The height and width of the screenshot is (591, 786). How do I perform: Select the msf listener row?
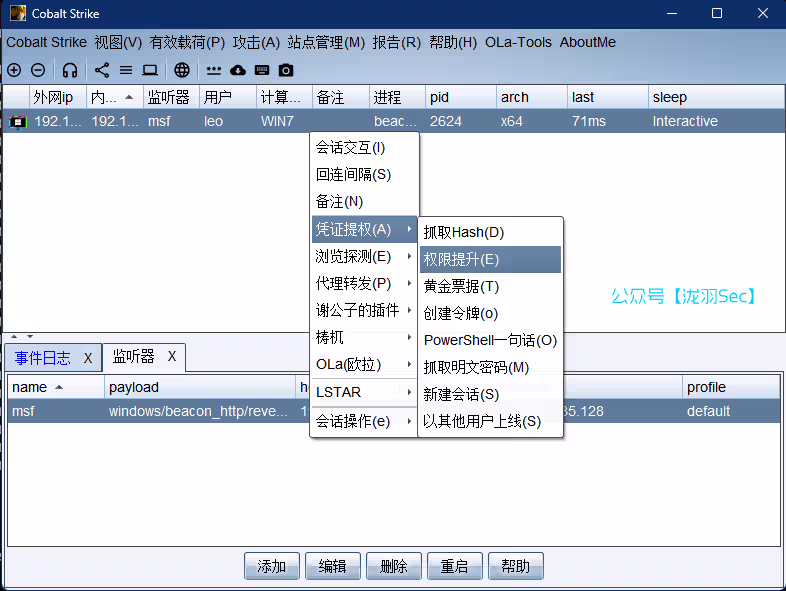tap(150, 411)
